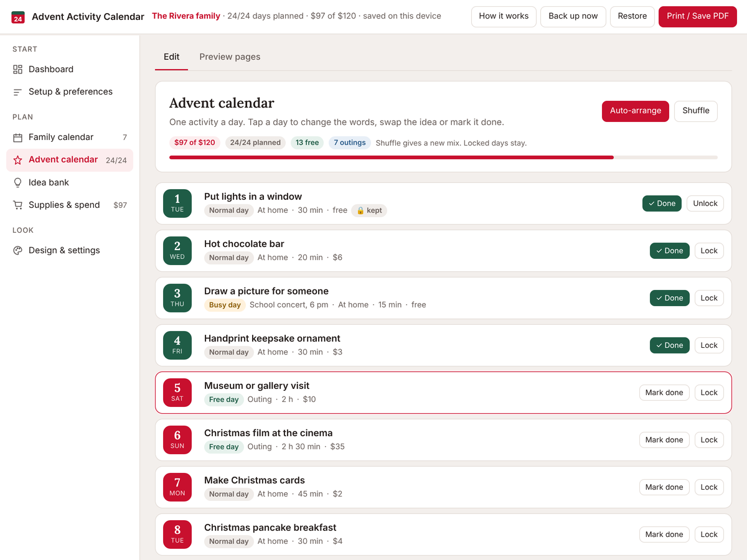Click the '24/24 planned' chip

255,142
